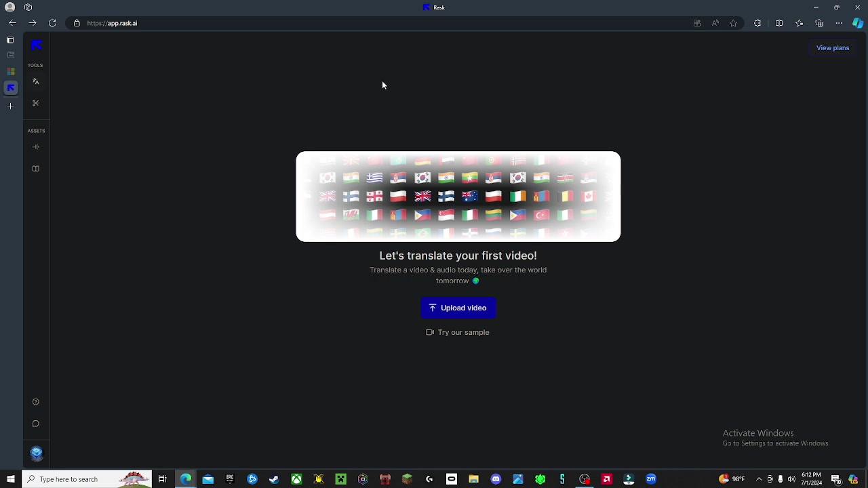Toggle the Split screen icon

coord(779,23)
